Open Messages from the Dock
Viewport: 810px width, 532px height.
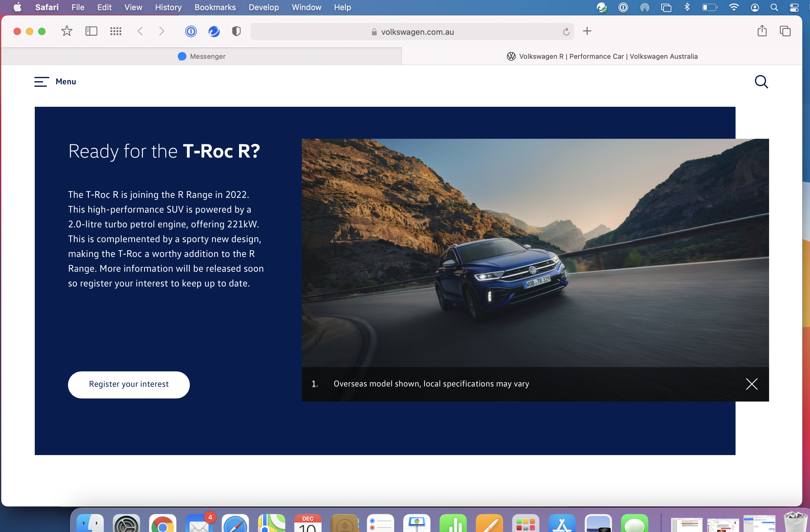(x=635, y=523)
